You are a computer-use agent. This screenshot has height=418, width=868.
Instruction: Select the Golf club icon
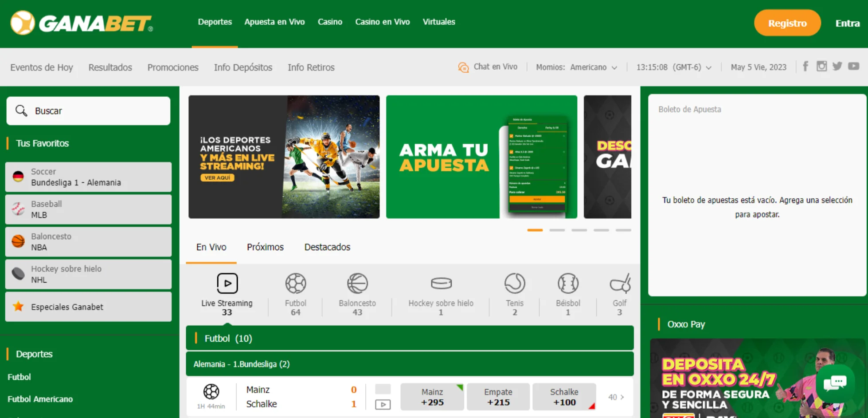[620, 283]
